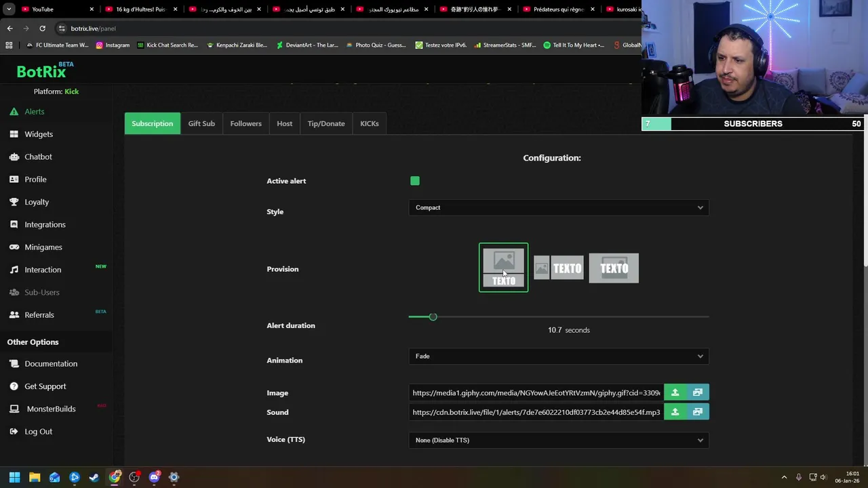
Task: Open media gallery for Image field
Action: pyautogui.click(x=698, y=392)
